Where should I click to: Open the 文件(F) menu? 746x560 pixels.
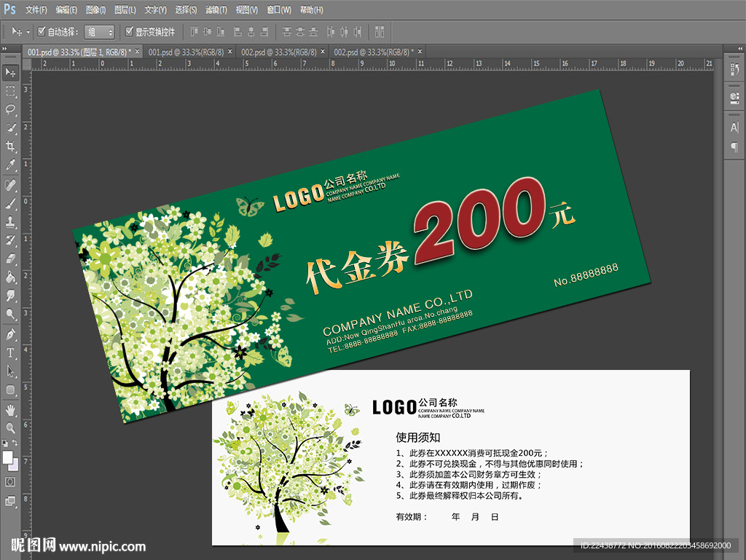[36, 9]
